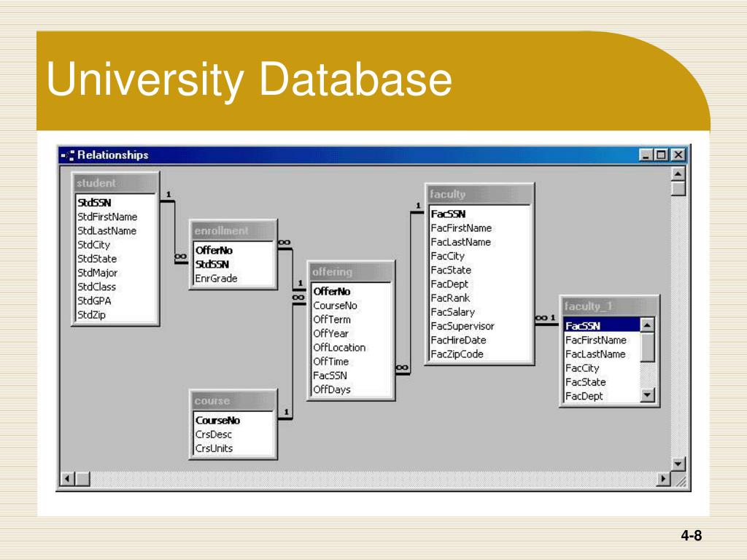This screenshot has height=560, width=747.
Task: Select FacLastName field in faculty_1 table
Action: (x=595, y=354)
